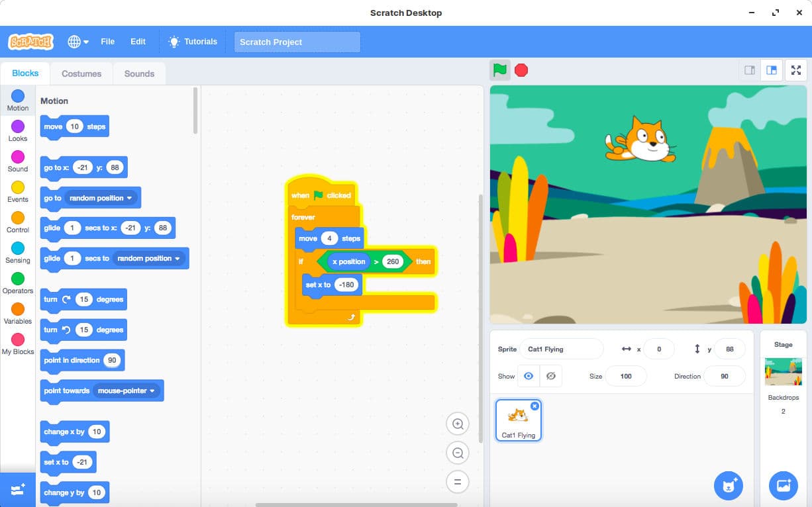Show the sprite using the eye icon
Viewport: 812px width, 507px height.
[x=529, y=376]
